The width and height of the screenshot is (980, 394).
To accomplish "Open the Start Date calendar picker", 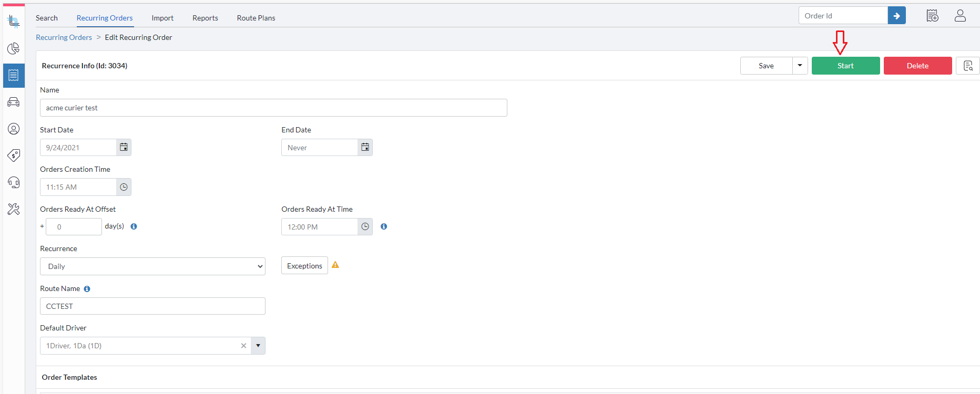I will click(124, 148).
